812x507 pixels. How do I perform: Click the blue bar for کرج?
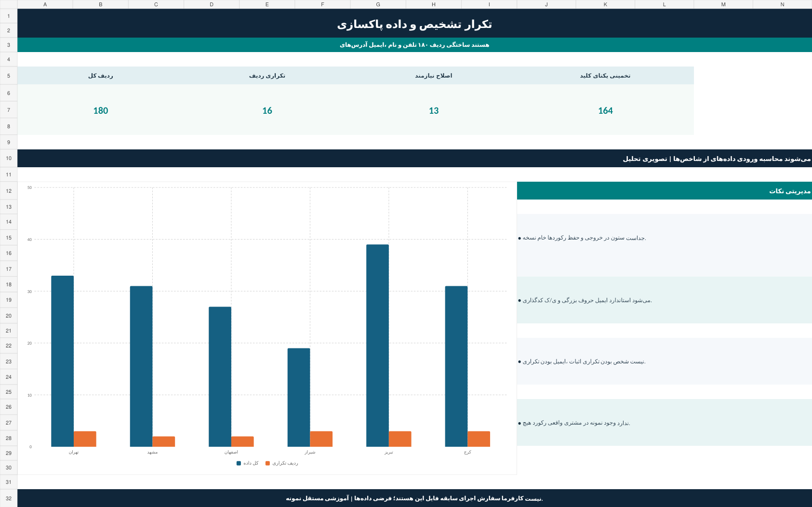point(456,366)
